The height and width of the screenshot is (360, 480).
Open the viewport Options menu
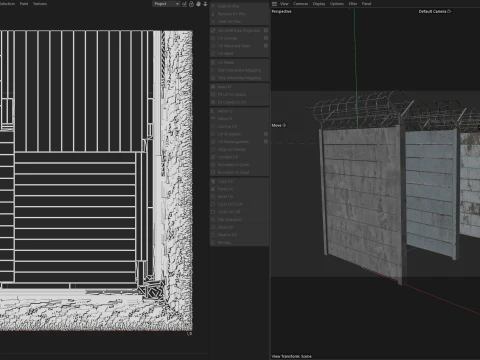pos(337,4)
